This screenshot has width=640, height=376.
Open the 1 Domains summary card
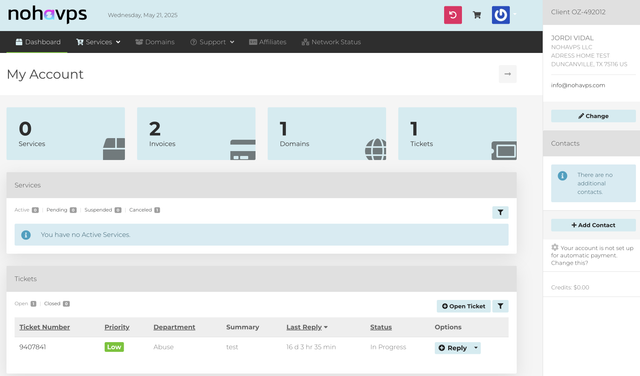(327, 133)
